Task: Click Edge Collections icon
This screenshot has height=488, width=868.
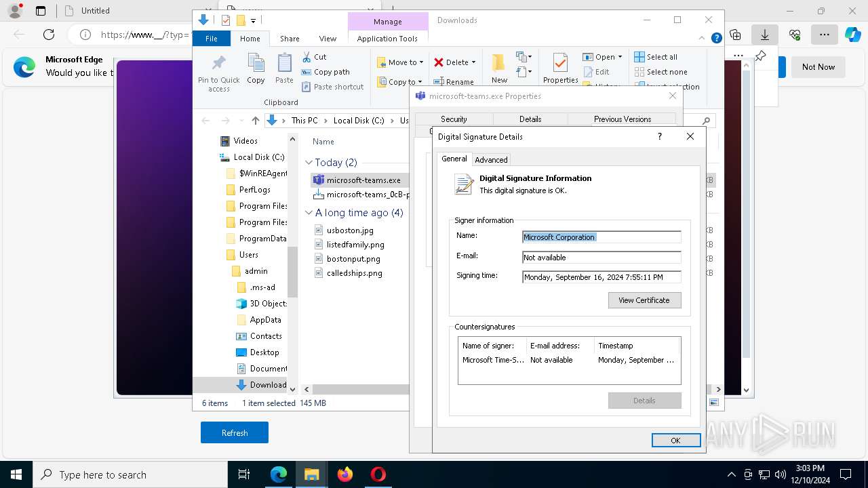Action: pos(735,35)
